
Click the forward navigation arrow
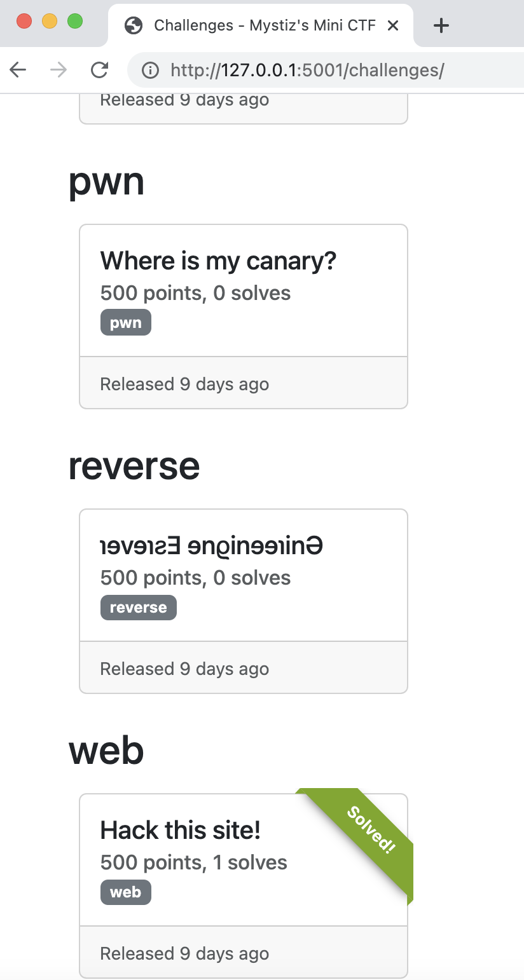(x=59, y=70)
